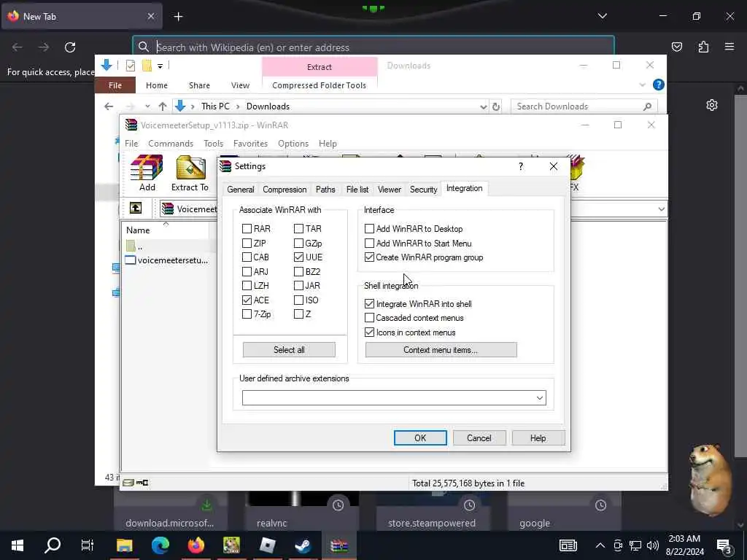
Task: Uncheck the ACE association checkbox
Action: pyautogui.click(x=247, y=300)
